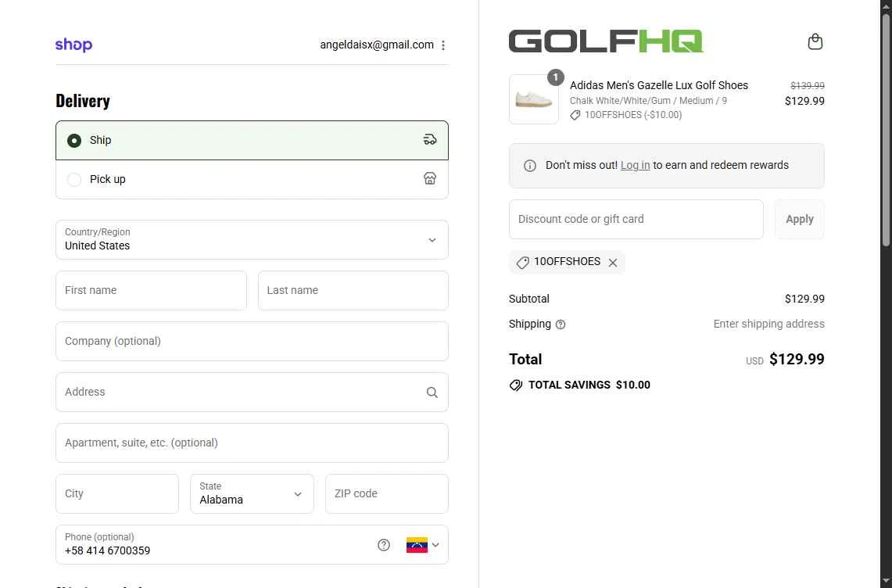Click the Adidas Men's Gazelle Lux Golf Shoes title
This screenshot has width=892, height=588.
pyautogui.click(x=659, y=85)
